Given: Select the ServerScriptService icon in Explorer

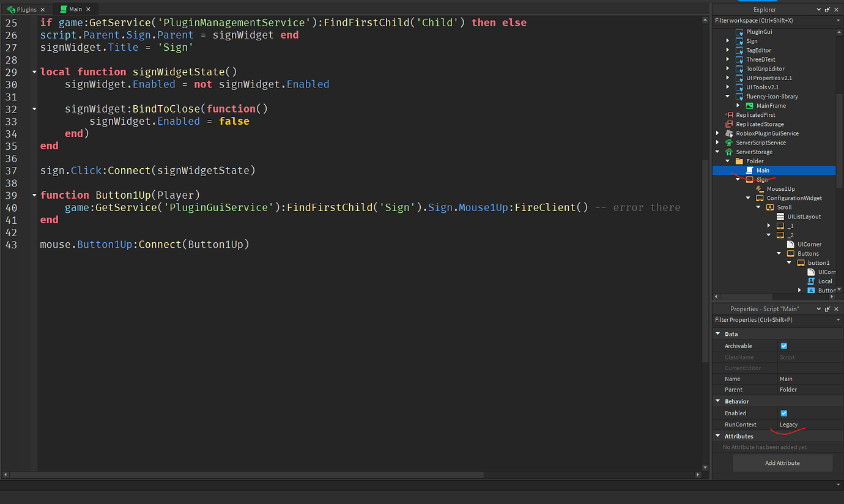Looking at the screenshot, I should (729, 143).
